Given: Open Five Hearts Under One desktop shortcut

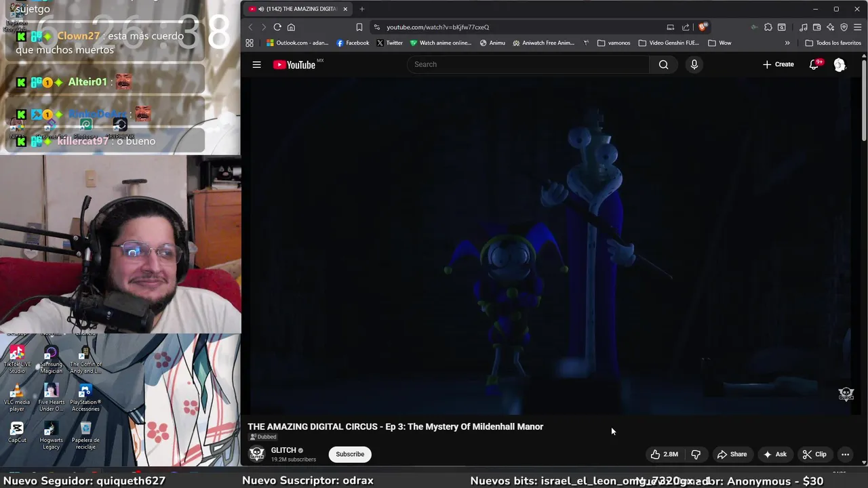Looking at the screenshot, I should click(51, 398).
